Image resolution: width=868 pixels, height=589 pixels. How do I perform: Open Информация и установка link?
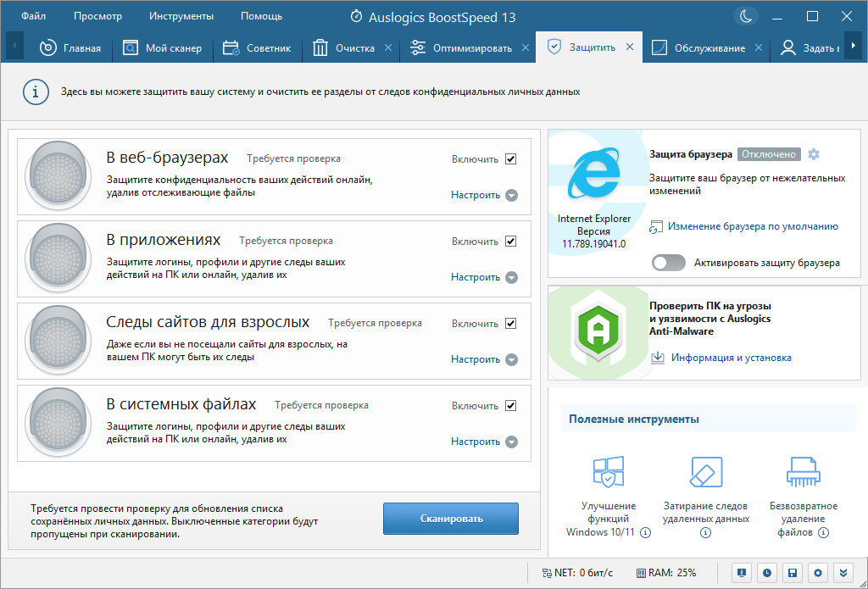pos(732,358)
